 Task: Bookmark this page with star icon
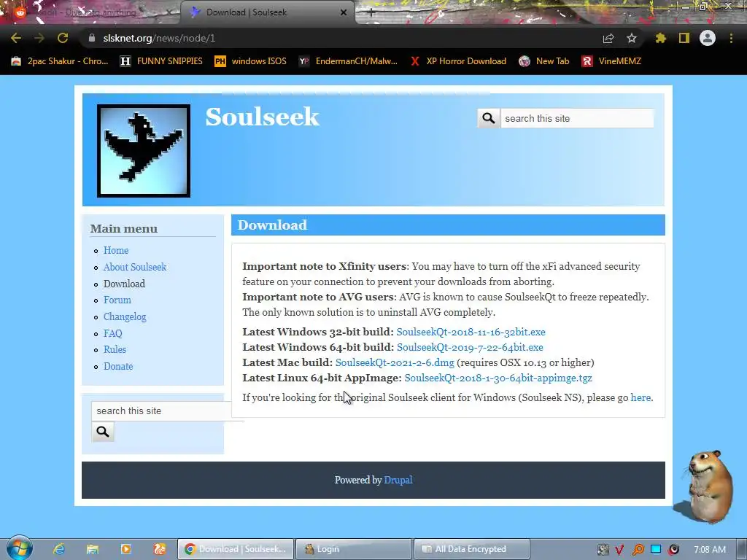coord(632,38)
